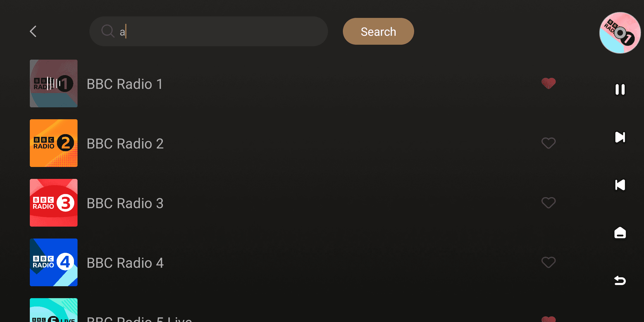This screenshot has height=322, width=644.
Task: Go back using the left chevron arrow
Action: pos(33,31)
